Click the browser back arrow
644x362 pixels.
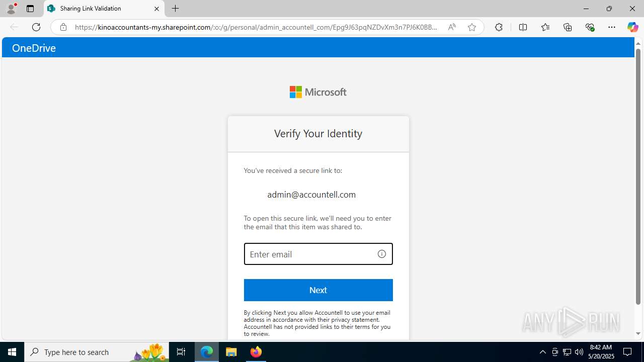[14, 27]
